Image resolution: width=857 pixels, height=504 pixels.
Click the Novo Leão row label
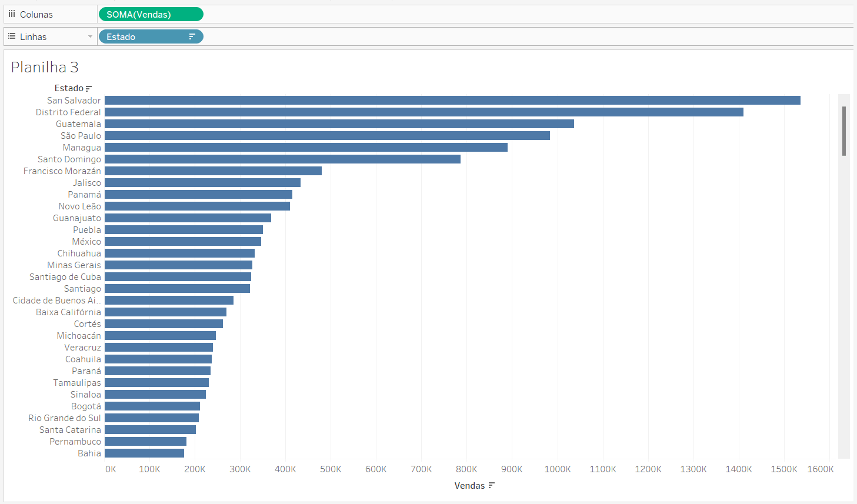[80, 206]
